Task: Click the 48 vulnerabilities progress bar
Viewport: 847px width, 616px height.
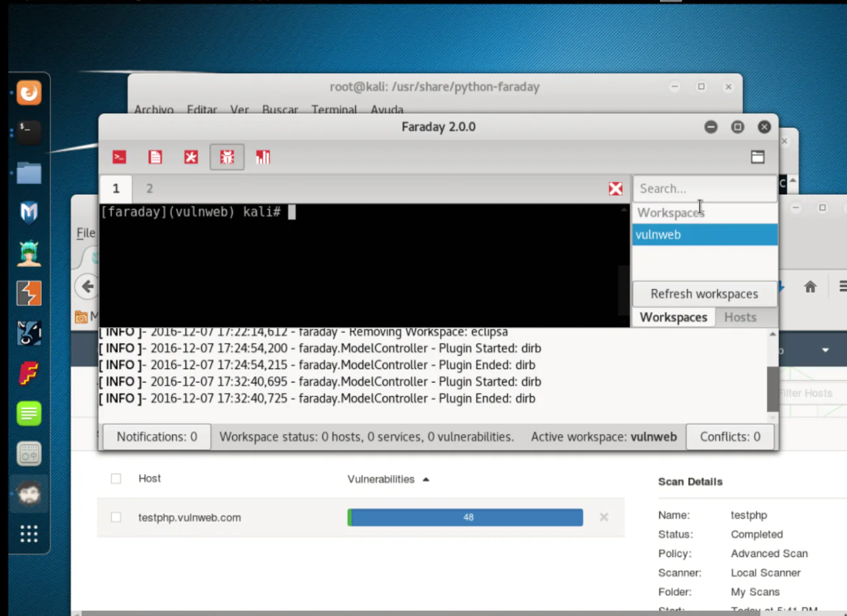Action: (465, 517)
